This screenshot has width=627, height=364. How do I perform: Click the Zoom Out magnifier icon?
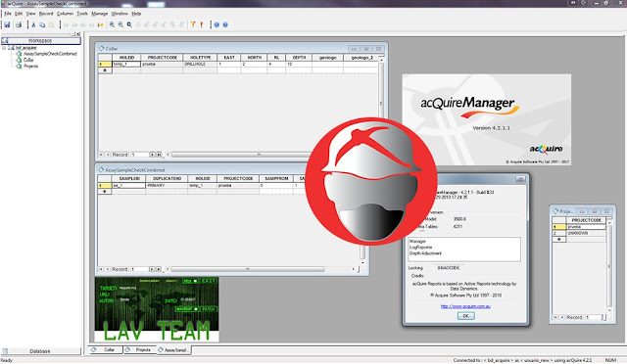[x=121, y=24]
